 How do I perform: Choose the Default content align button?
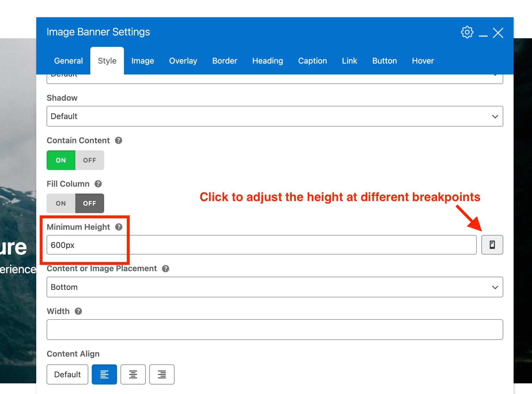point(67,374)
